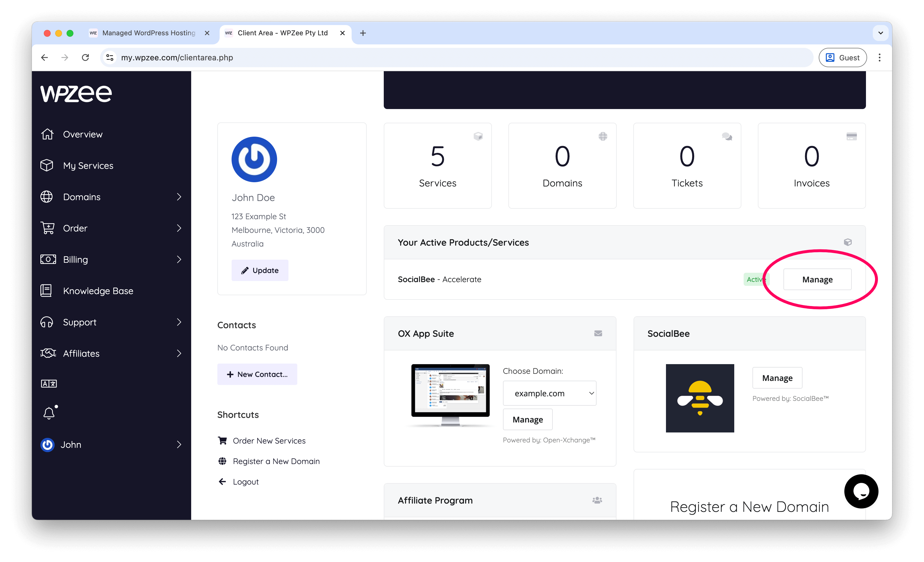Open the notifications bell icon
The image size is (924, 562).
pos(49,413)
